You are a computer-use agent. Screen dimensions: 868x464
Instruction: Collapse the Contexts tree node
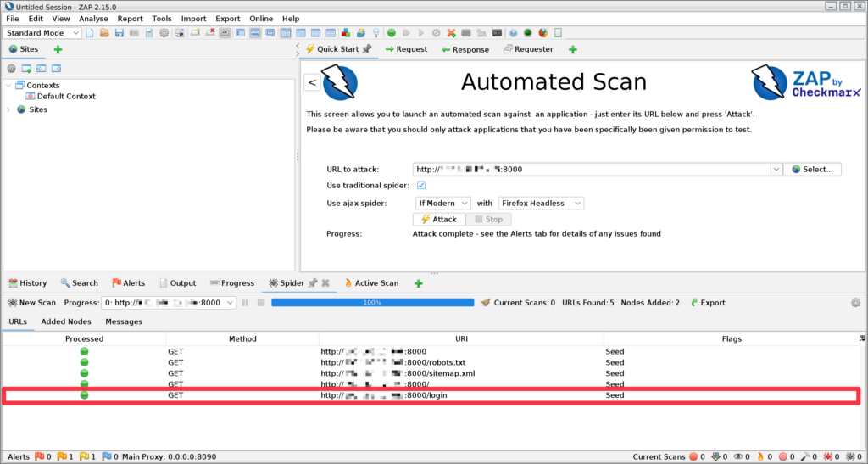click(8, 86)
